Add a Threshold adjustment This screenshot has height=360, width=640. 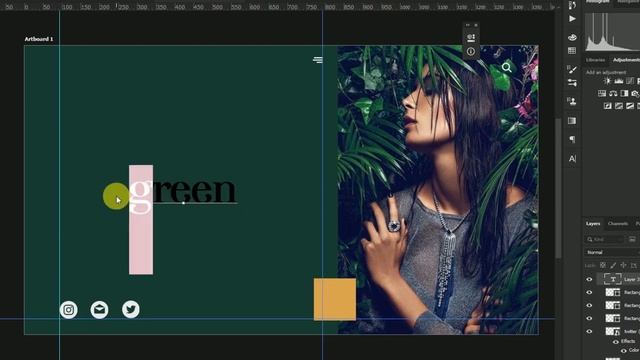(630, 106)
